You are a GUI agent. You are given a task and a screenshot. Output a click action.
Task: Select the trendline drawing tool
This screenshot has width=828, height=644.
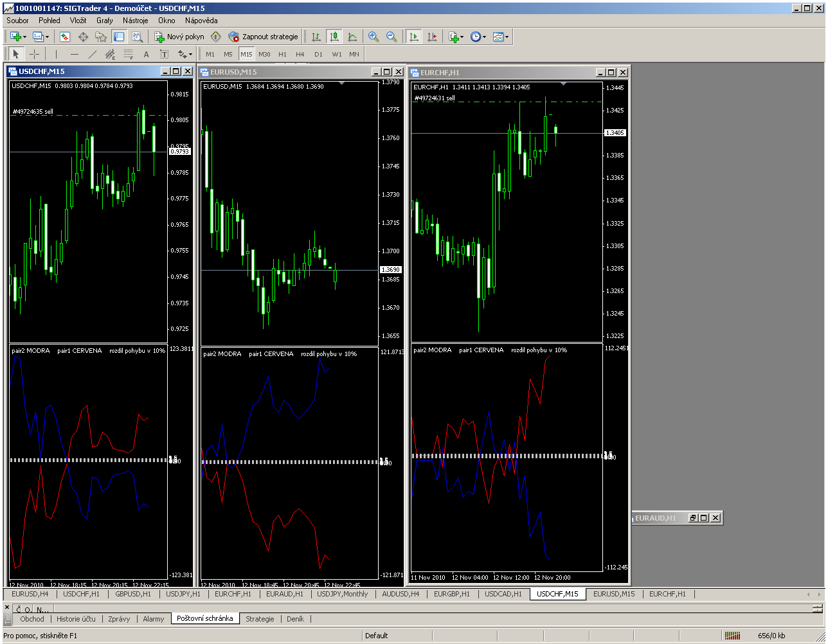[92, 54]
